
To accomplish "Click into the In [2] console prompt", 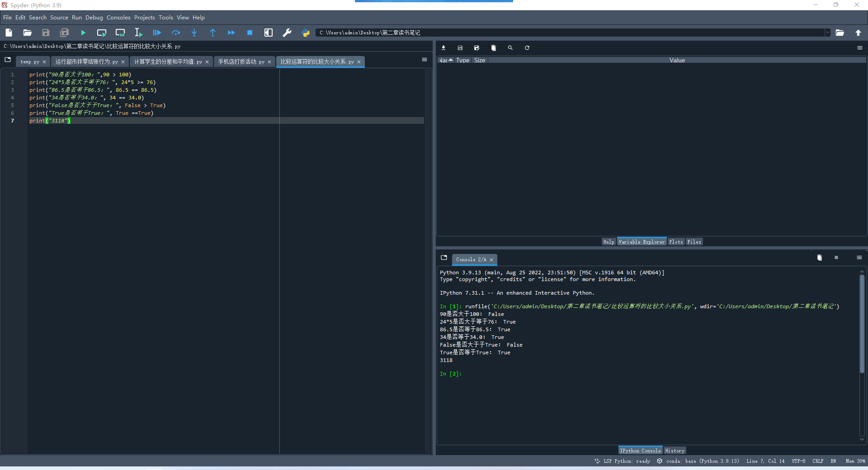I will click(451, 374).
